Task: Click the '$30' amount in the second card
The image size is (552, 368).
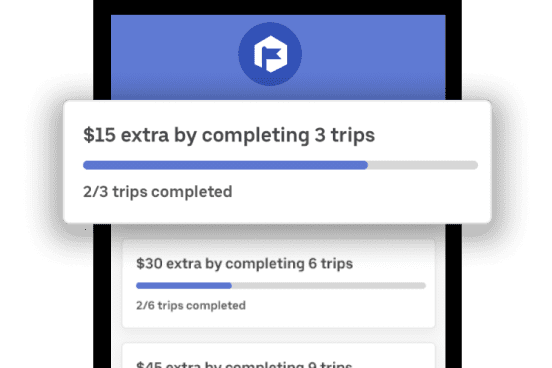Action: coord(149,263)
